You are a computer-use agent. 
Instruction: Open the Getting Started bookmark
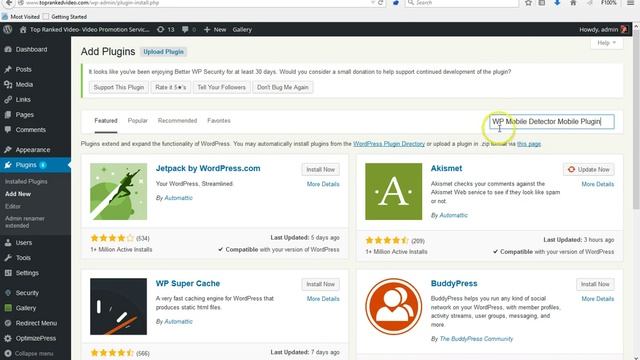point(65,17)
